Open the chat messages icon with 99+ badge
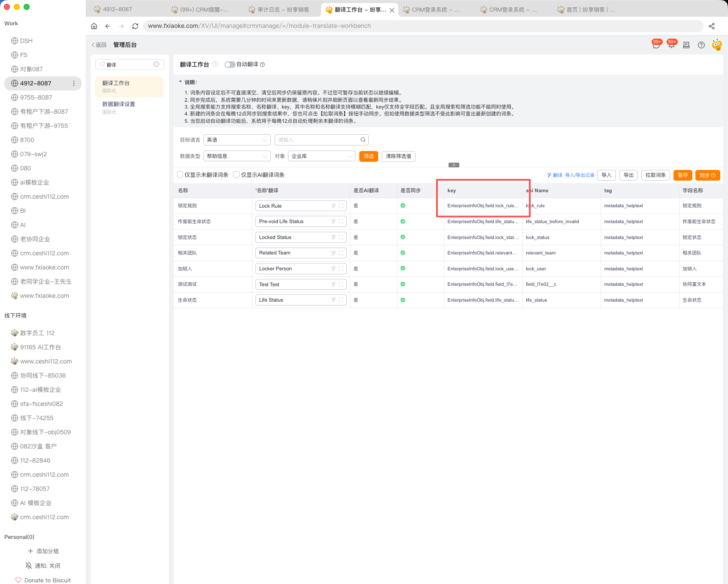 tap(656, 45)
